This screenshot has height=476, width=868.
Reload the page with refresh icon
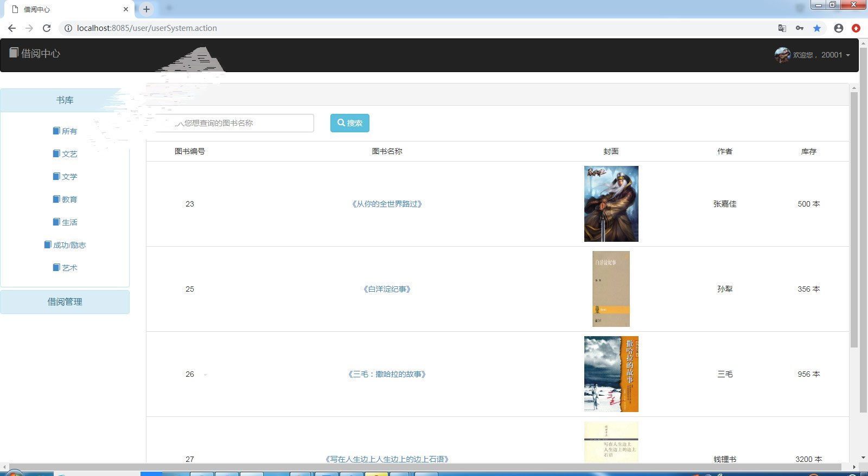[x=47, y=28]
